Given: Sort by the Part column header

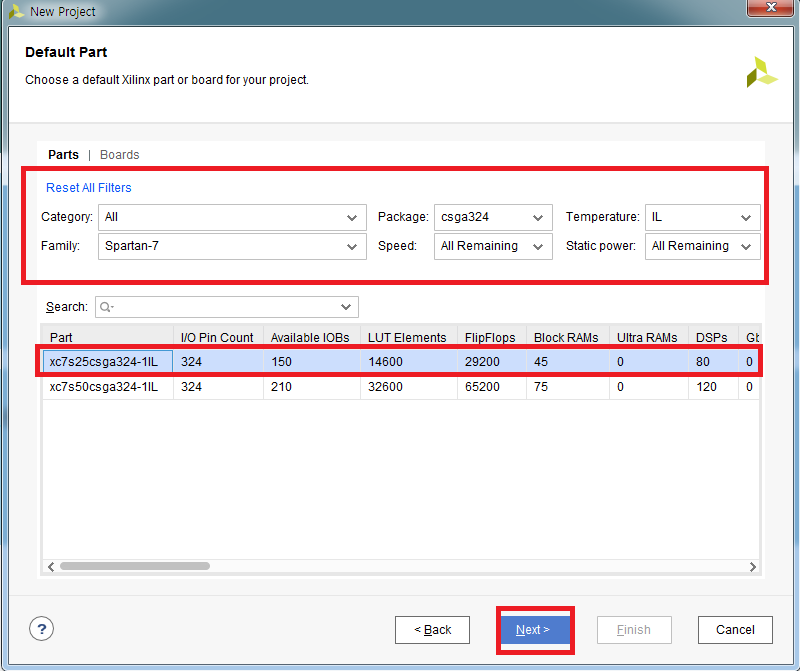Looking at the screenshot, I should point(108,337).
